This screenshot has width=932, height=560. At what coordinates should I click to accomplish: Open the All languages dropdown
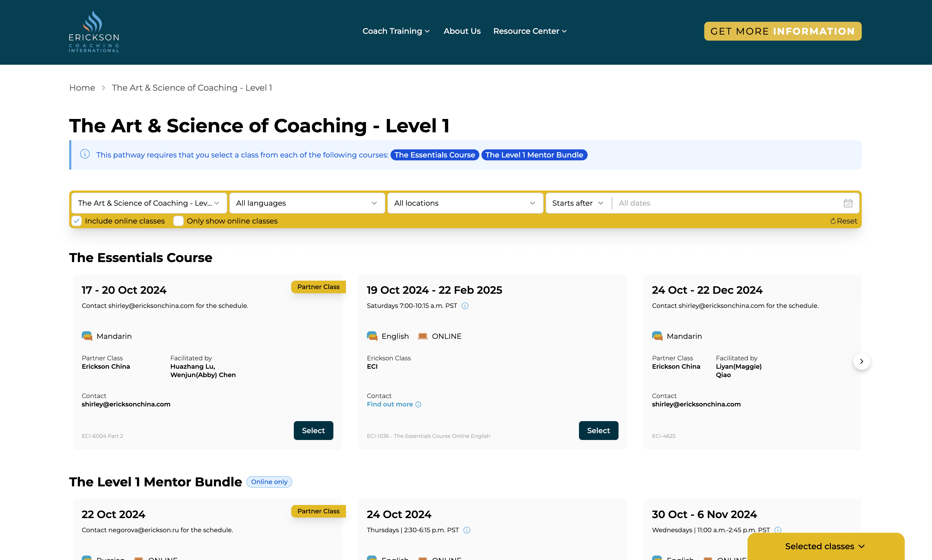pyautogui.click(x=307, y=203)
